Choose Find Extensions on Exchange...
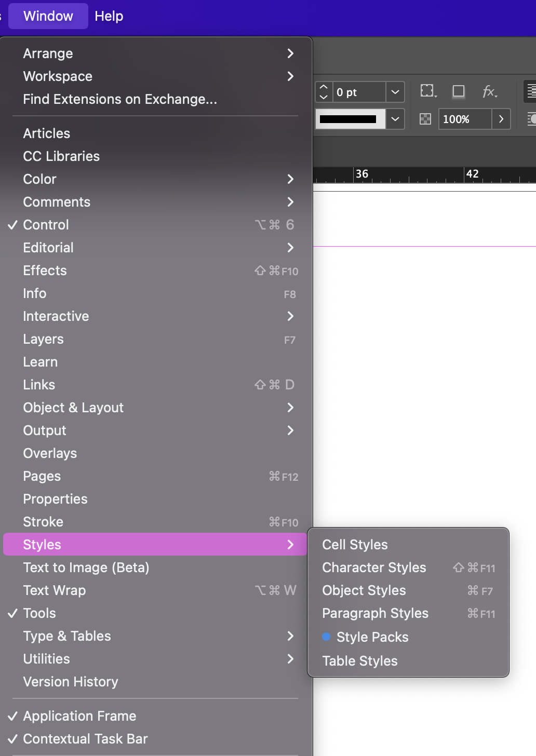 point(156,99)
